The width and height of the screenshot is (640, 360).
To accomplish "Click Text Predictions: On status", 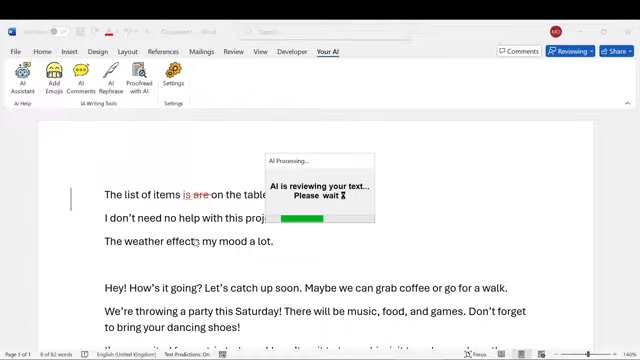I will [187, 354].
